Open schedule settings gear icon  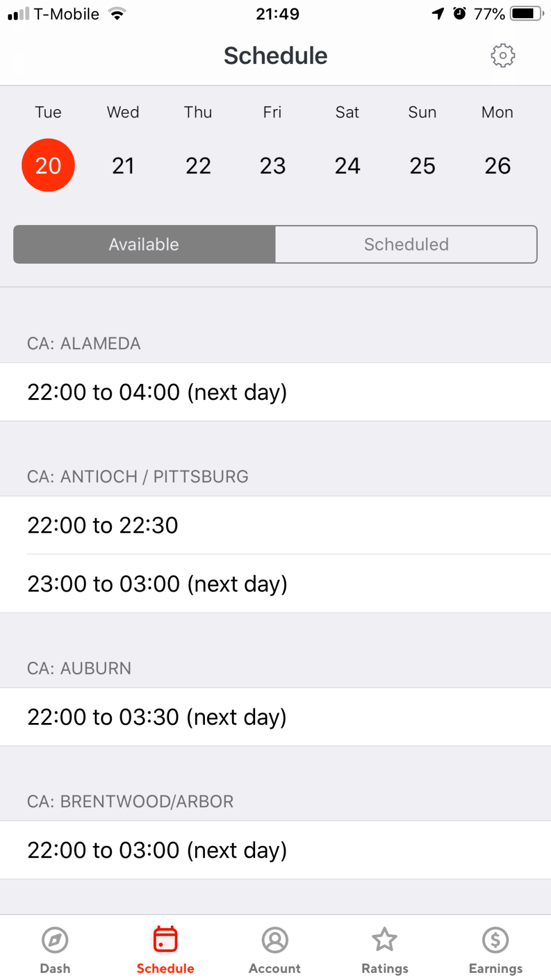point(503,56)
